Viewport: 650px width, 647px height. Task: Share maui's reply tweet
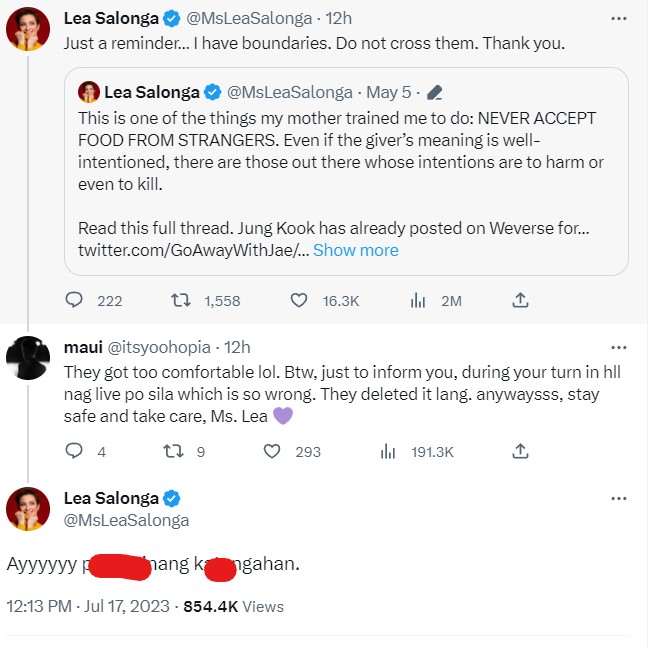pyautogui.click(x=520, y=452)
